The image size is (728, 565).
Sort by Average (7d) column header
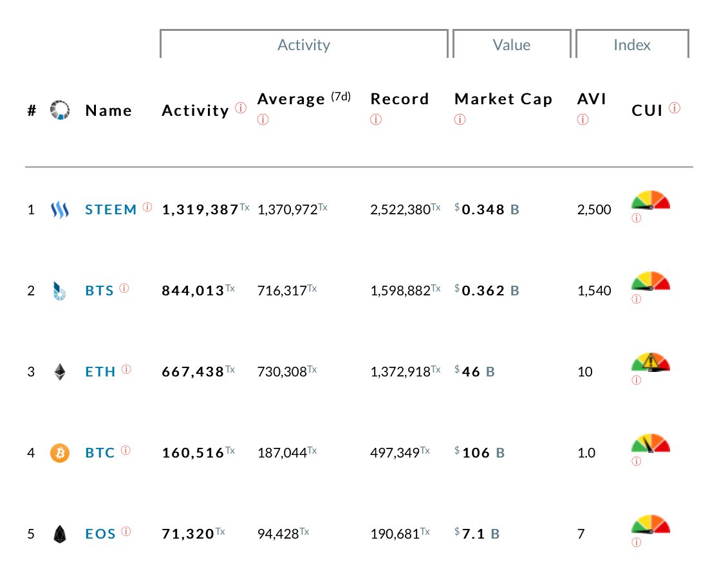pyautogui.click(x=304, y=98)
